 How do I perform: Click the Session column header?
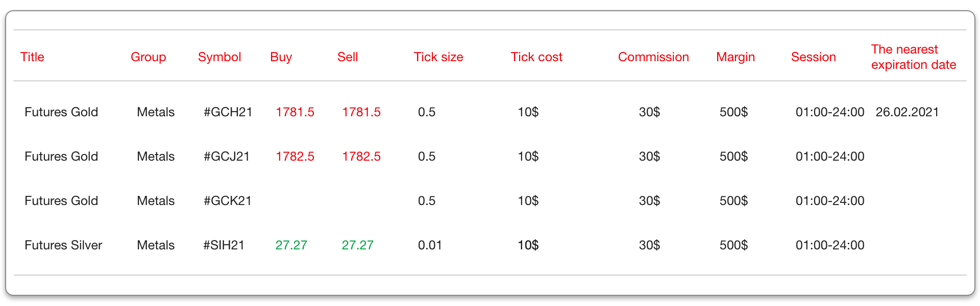[813, 57]
